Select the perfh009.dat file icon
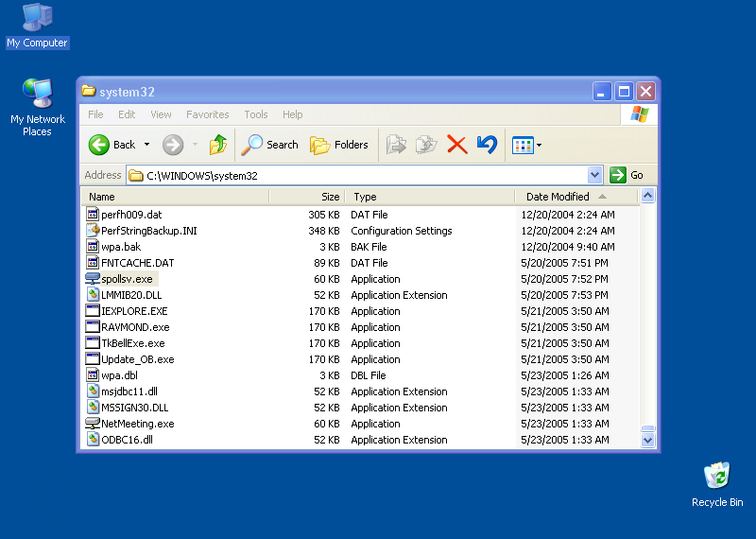 [93, 215]
